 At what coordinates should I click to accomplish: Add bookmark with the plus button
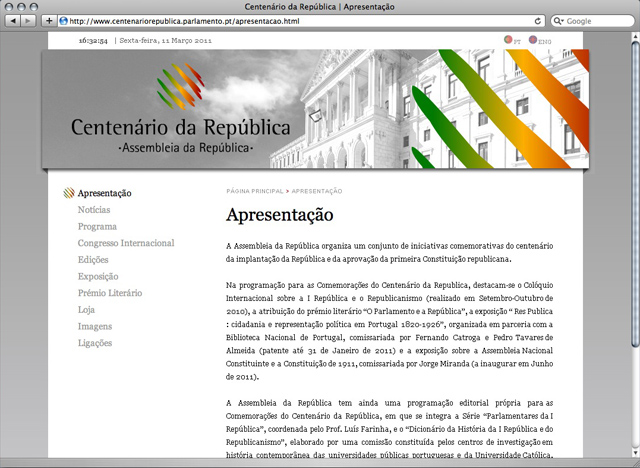pos(49,21)
